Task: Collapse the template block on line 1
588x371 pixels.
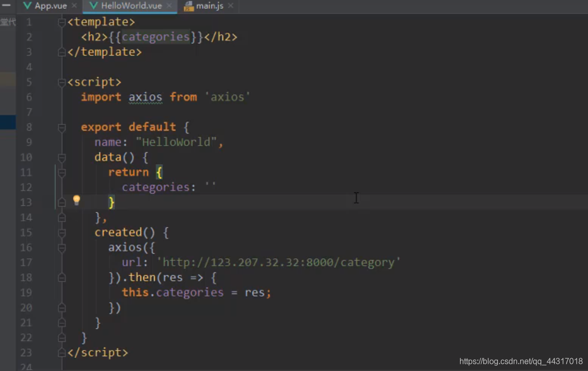Action: tap(62, 22)
